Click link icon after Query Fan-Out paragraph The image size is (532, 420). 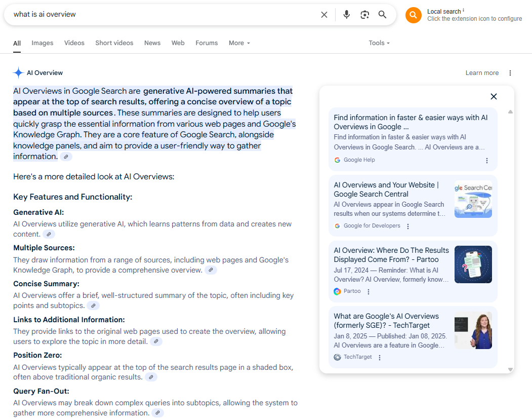157,413
